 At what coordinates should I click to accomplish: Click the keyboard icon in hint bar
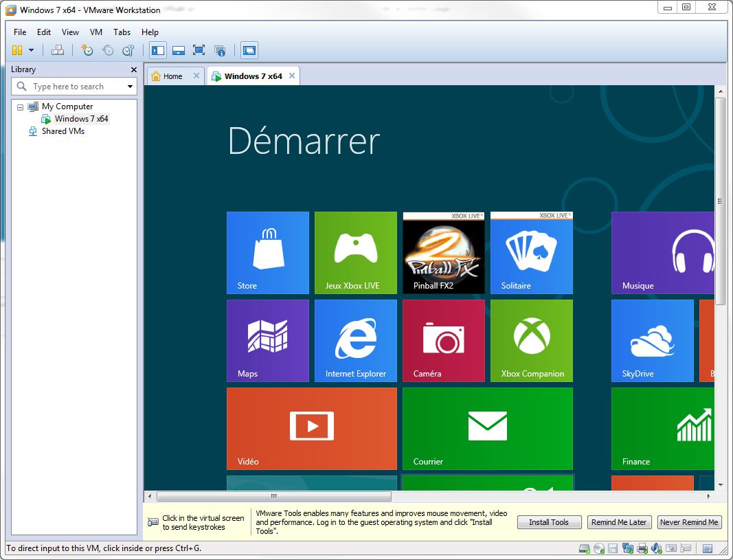click(153, 522)
